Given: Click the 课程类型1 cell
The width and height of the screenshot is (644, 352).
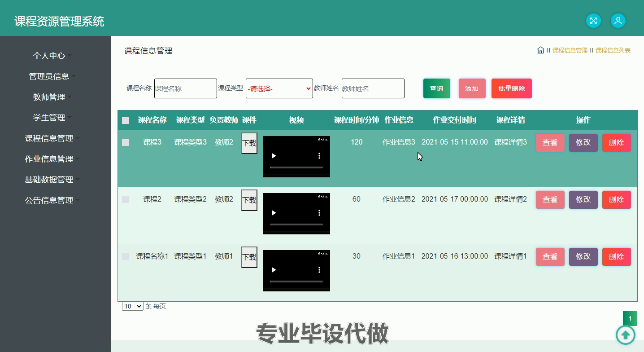Looking at the screenshot, I should click(190, 256).
